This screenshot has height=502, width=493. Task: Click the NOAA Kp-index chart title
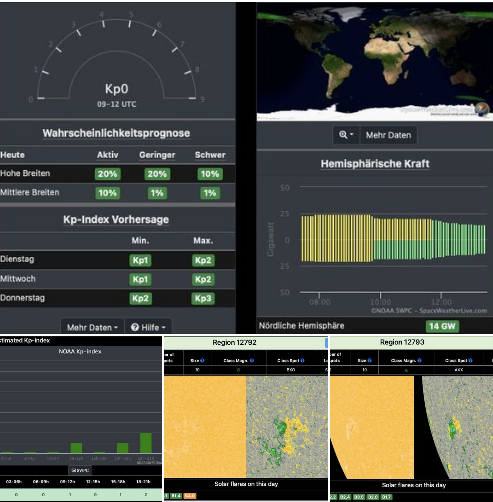[x=80, y=351]
